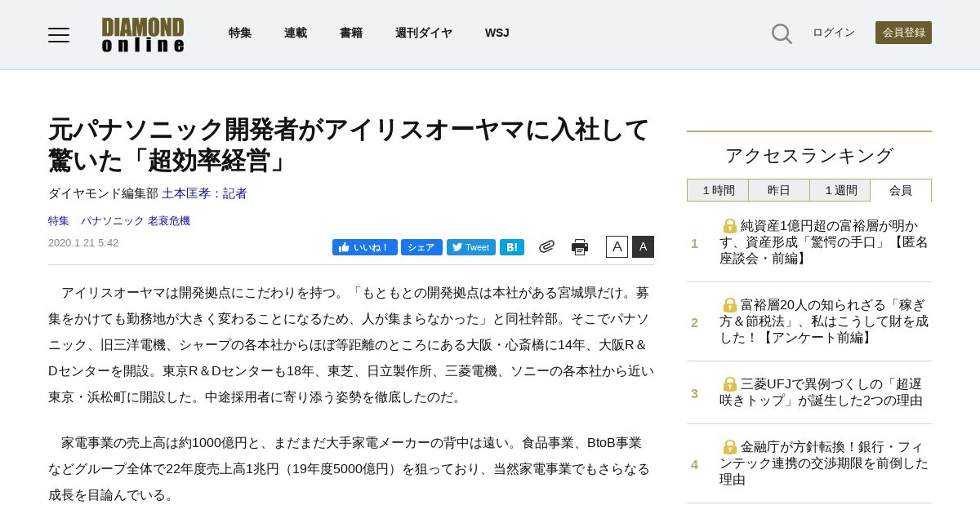Open the hamburger navigation menu
The height and width of the screenshot is (514, 980).
(59, 34)
